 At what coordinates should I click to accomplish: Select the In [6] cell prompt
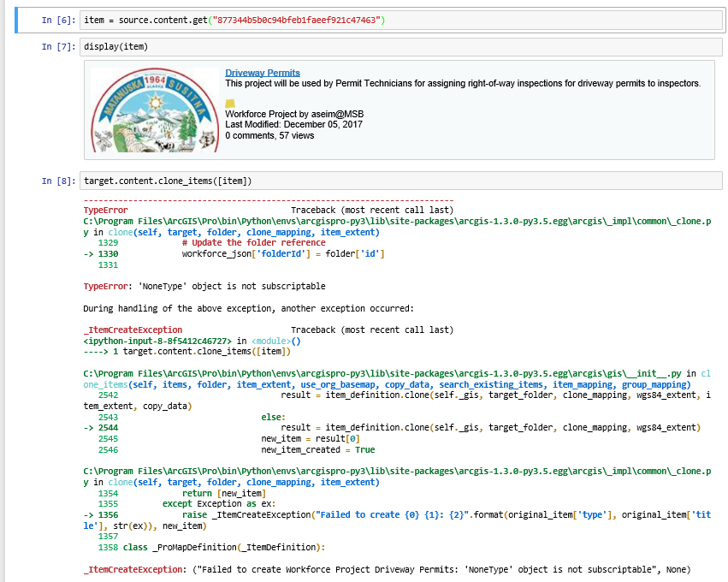(59, 20)
